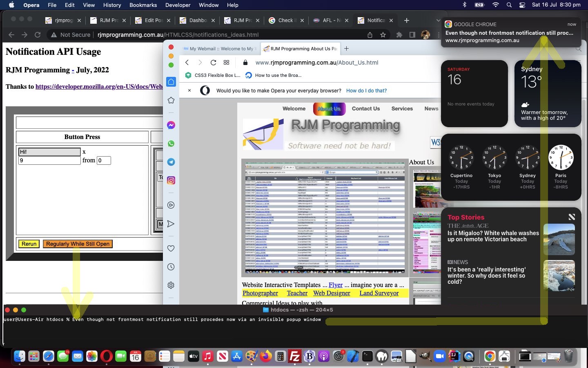Open Chrome profile avatar

coord(425,35)
